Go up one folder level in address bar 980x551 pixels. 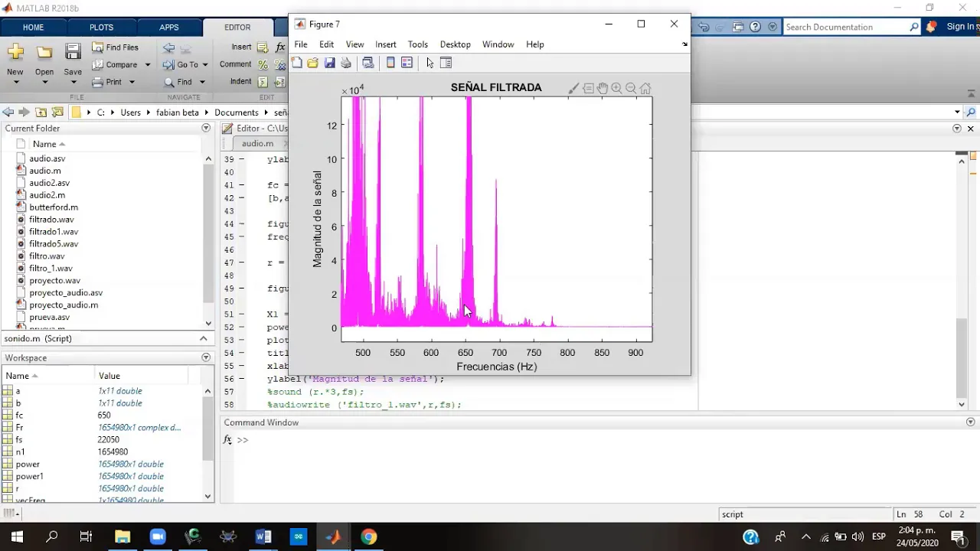[x=41, y=112]
